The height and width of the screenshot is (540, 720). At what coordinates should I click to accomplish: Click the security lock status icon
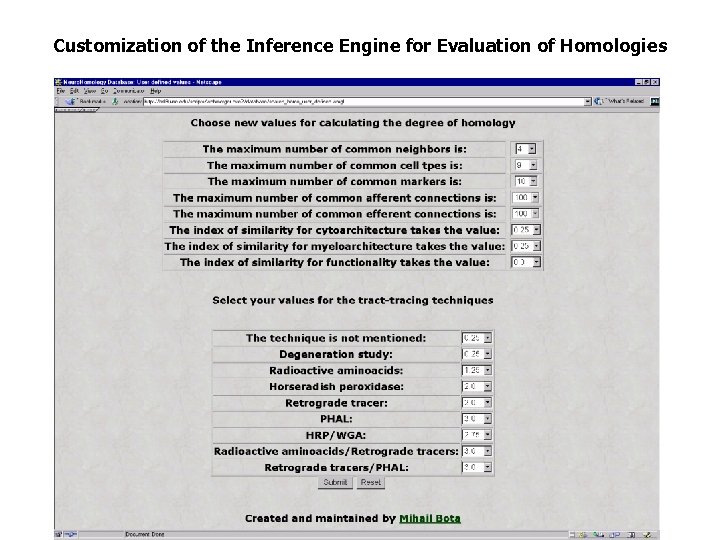(58, 534)
